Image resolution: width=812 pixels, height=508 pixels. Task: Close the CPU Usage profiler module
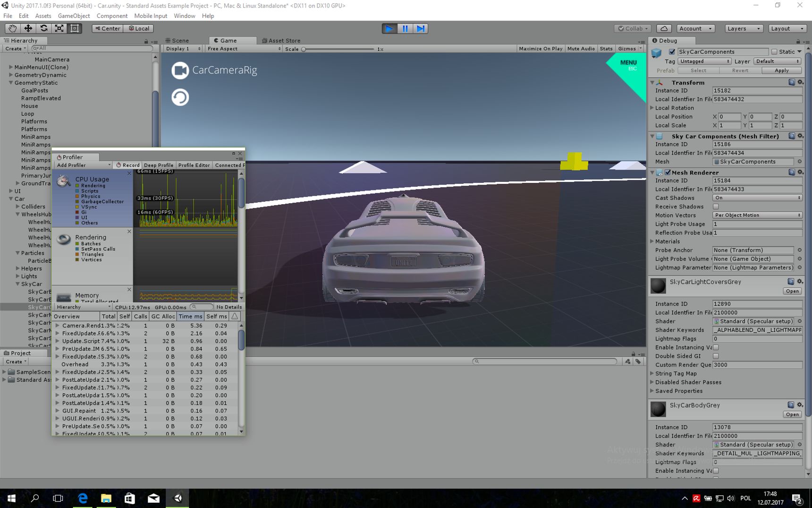click(x=129, y=173)
